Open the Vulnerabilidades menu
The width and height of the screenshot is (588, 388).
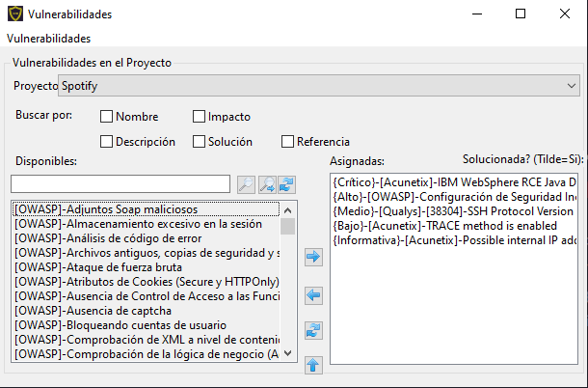click(x=48, y=39)
